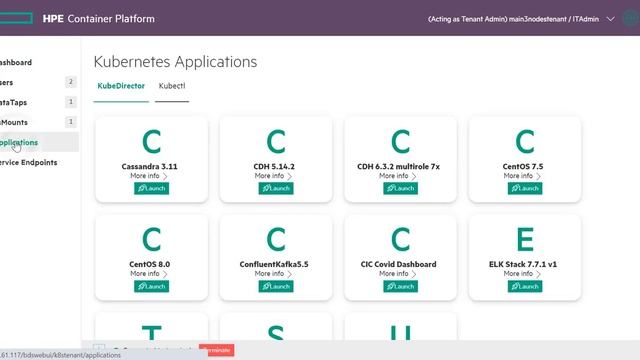Screen dimensions: 640x360
Task: Click the DataTaps count badge 1
Action: [71, 102]
